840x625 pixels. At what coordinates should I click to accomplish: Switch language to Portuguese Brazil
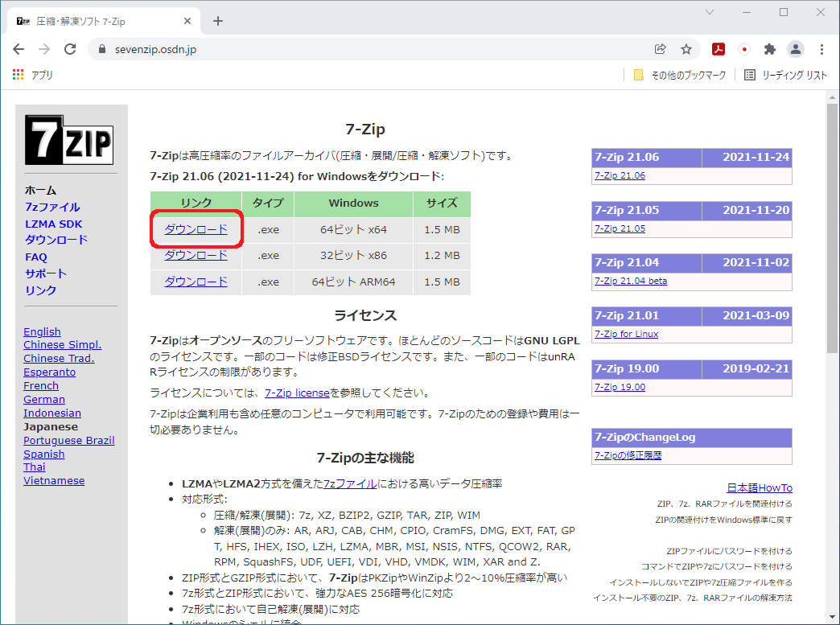[x=69, y=440]
